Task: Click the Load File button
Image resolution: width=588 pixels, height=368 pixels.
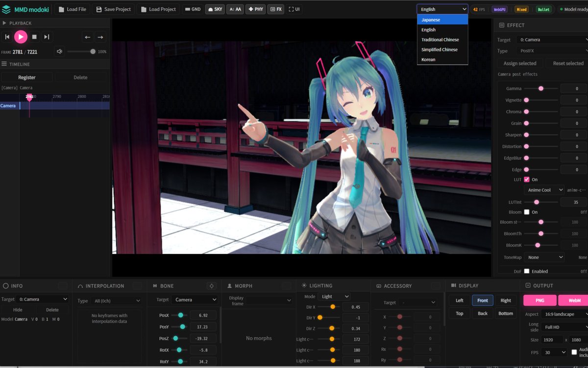Action: (73, 9)
